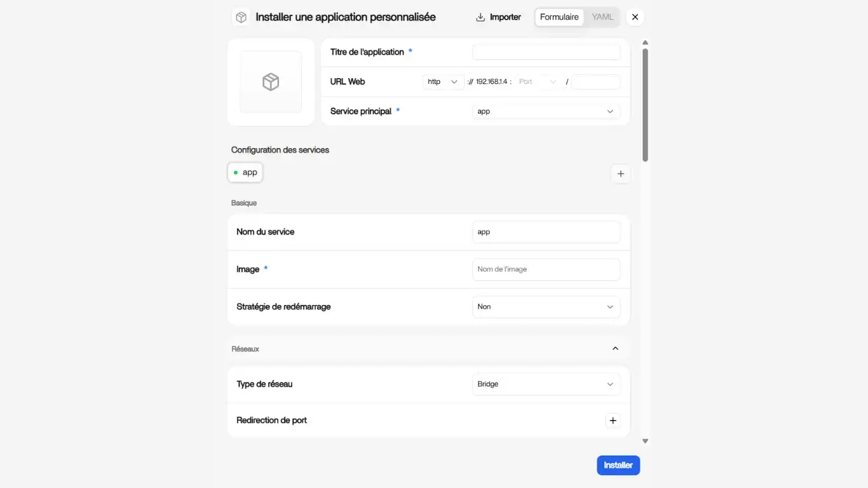The width and height of the screenshot is (868, 488).
Task: Focus the Nom du service field
Action: [x=546, y=232]
